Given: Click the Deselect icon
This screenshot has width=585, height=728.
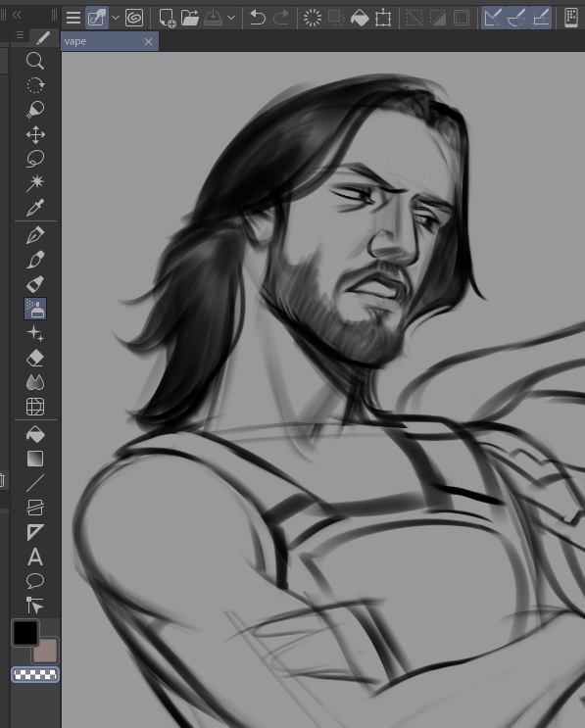Looking at the screenshot, I should (x=414, y=18).
